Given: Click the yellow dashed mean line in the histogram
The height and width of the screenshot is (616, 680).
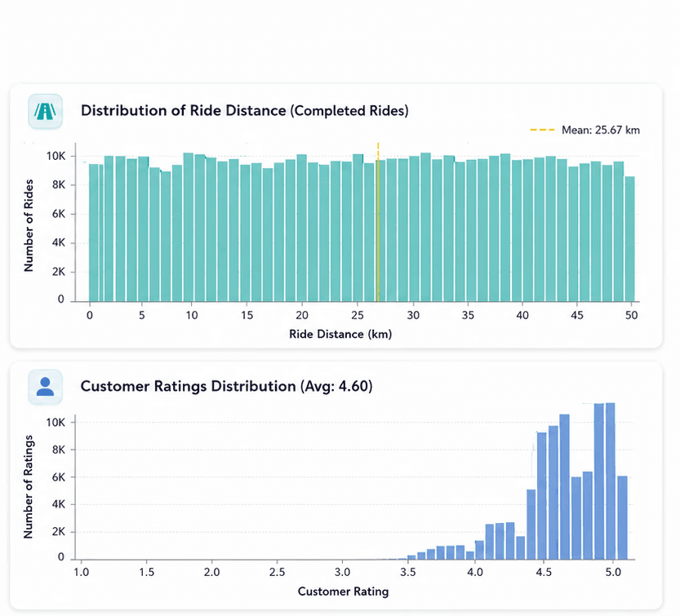Looking at the screenshot, I should [x=378, y=222].
